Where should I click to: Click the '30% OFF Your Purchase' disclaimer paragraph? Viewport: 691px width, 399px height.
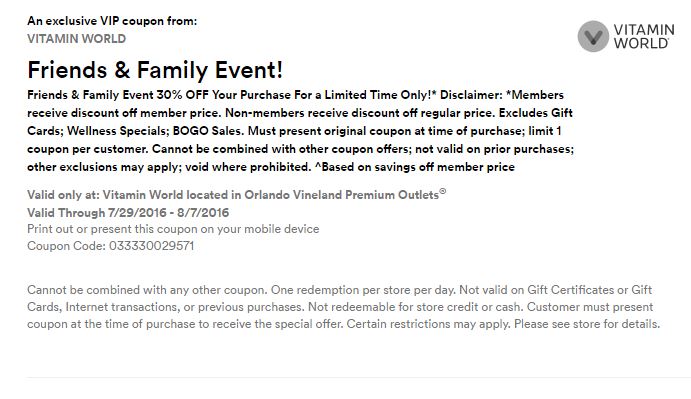click(x=301, y=131)
